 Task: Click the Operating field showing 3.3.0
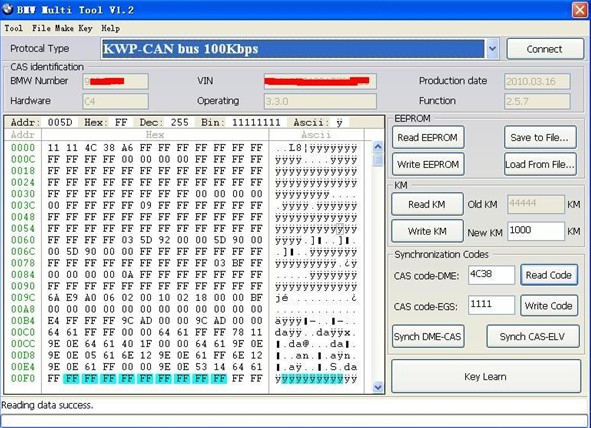coord(320,101)
